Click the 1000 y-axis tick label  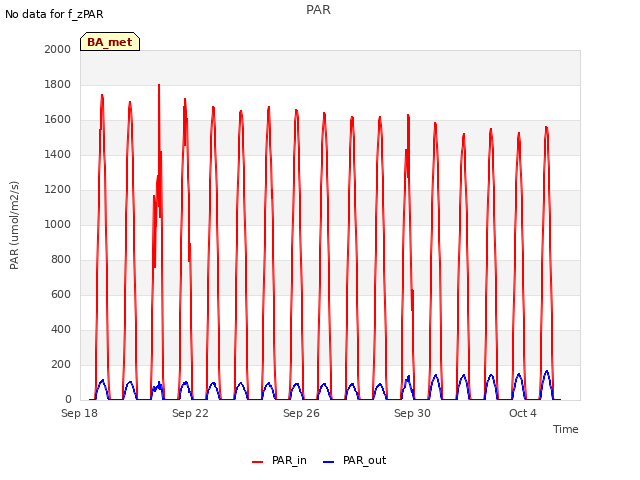click(58, 224)
